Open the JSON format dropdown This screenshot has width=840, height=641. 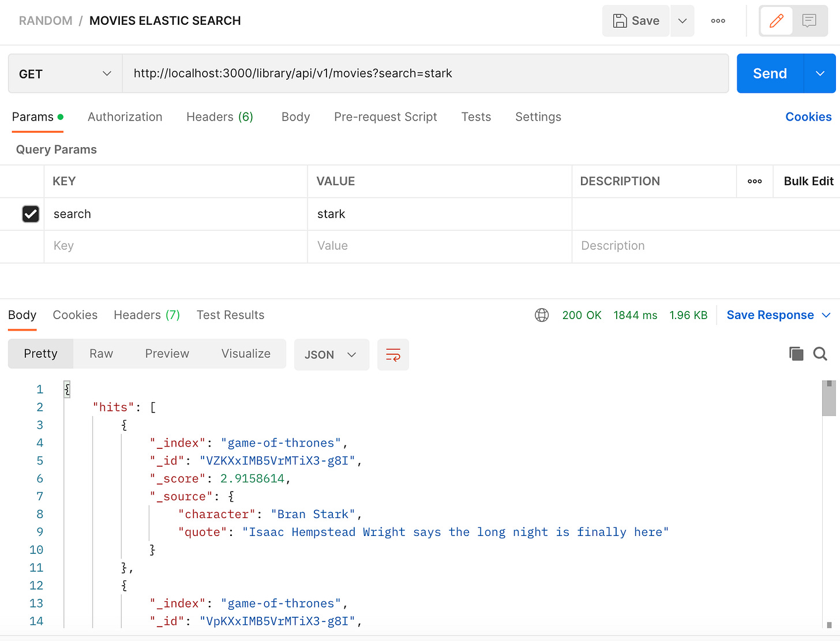[331, 355]
